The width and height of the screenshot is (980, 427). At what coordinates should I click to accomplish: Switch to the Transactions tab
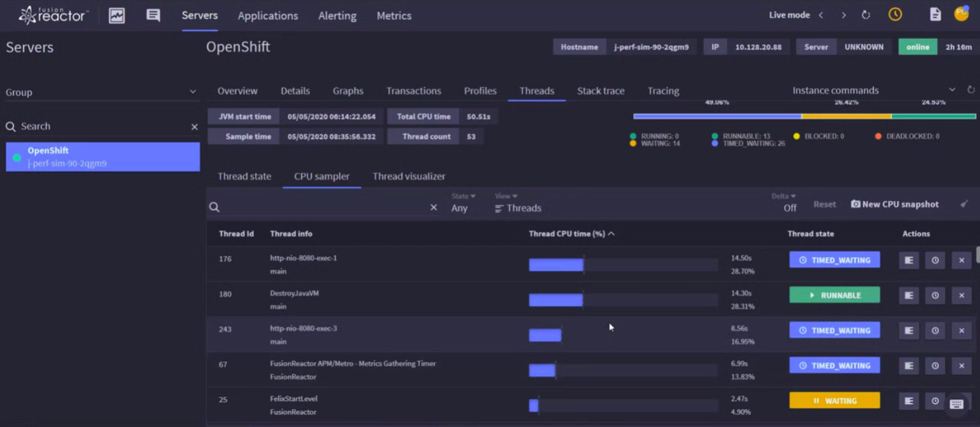point(414,91)
